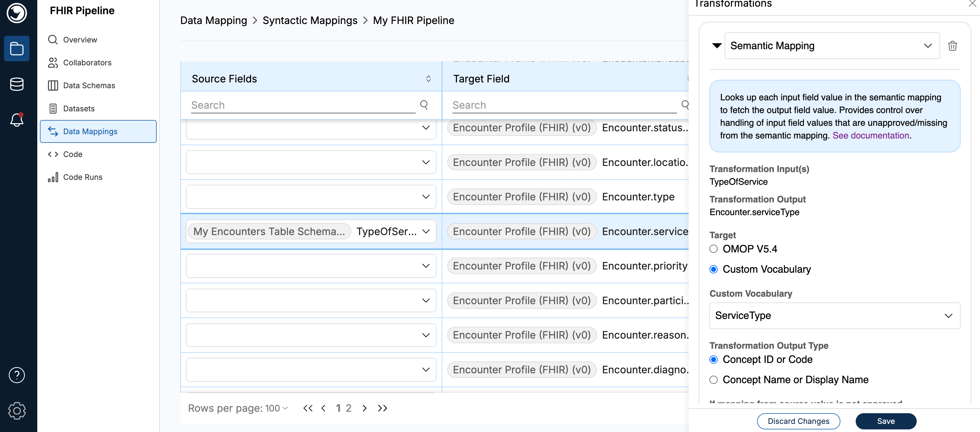Select the Custom Vocabulary radio option
980x432 pixels.
pos(714,269)
